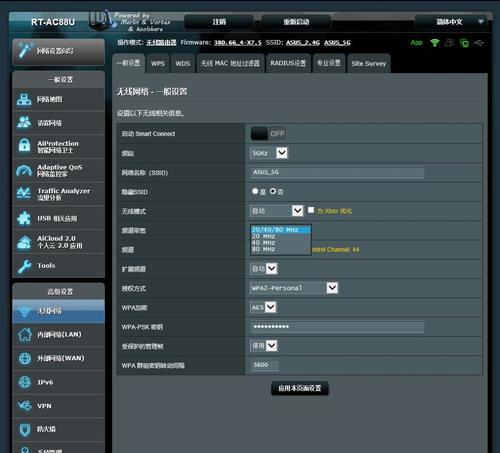
Task: Open the AES encryption dropdown
Action: pyautogui.click(x=263, y=307)
